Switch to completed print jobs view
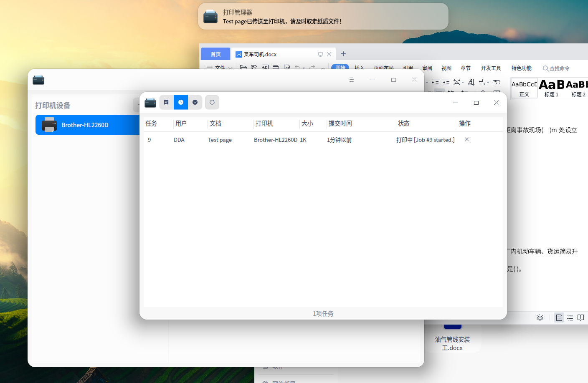Viewport: 588px width, 383px height. pyautogui.click(x=195, y=102)
